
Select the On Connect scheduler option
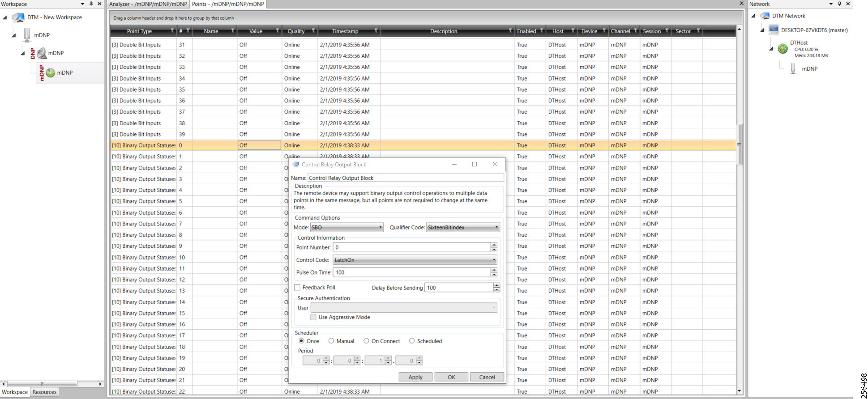pos(366,341)
